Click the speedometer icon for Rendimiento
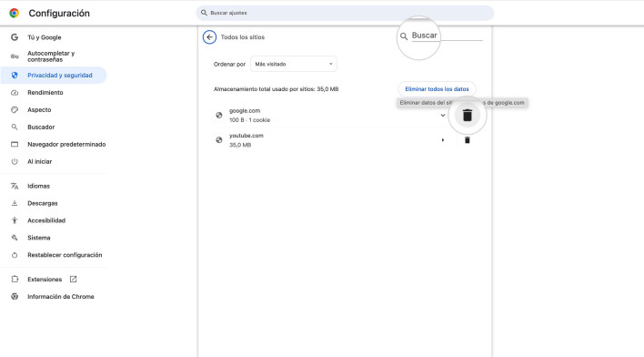Screen dimensions: 644x357 tap(15, 93)
